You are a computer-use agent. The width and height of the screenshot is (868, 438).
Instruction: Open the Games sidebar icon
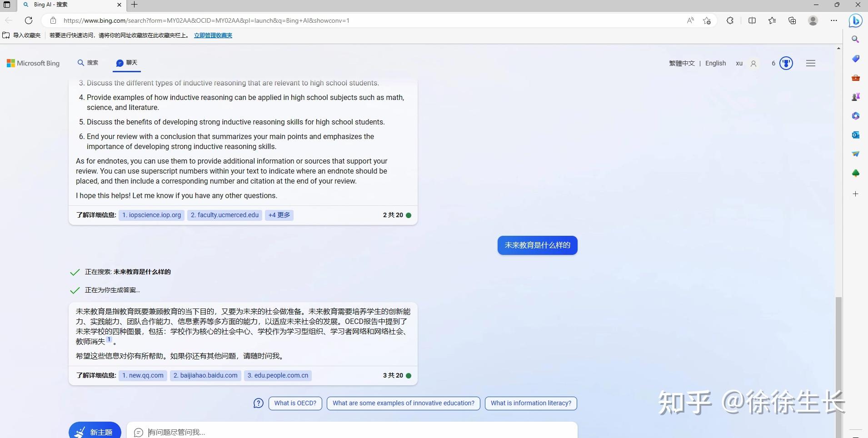(x=855, y=96)
